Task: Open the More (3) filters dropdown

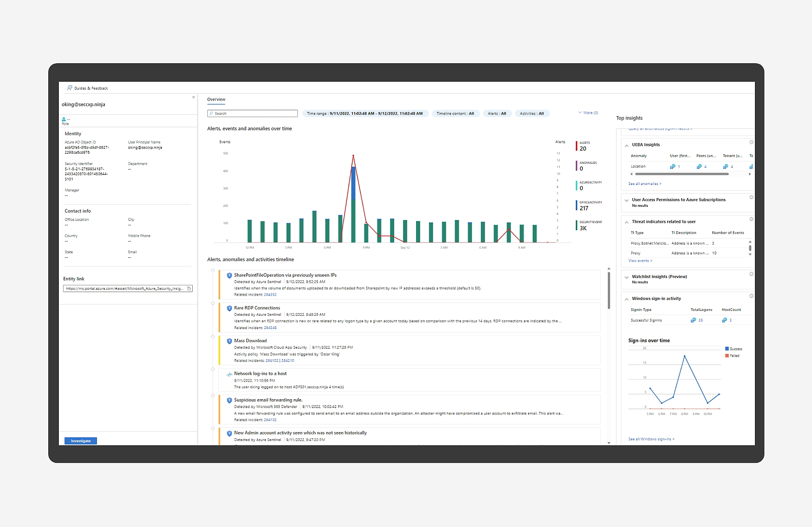Action: tap(588, 113)
